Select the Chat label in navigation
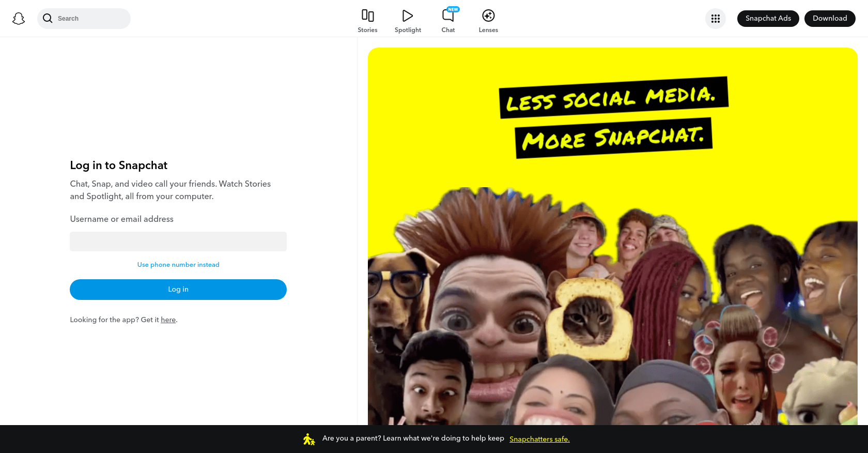Screen dimensions: 868x453 point(448,30)
